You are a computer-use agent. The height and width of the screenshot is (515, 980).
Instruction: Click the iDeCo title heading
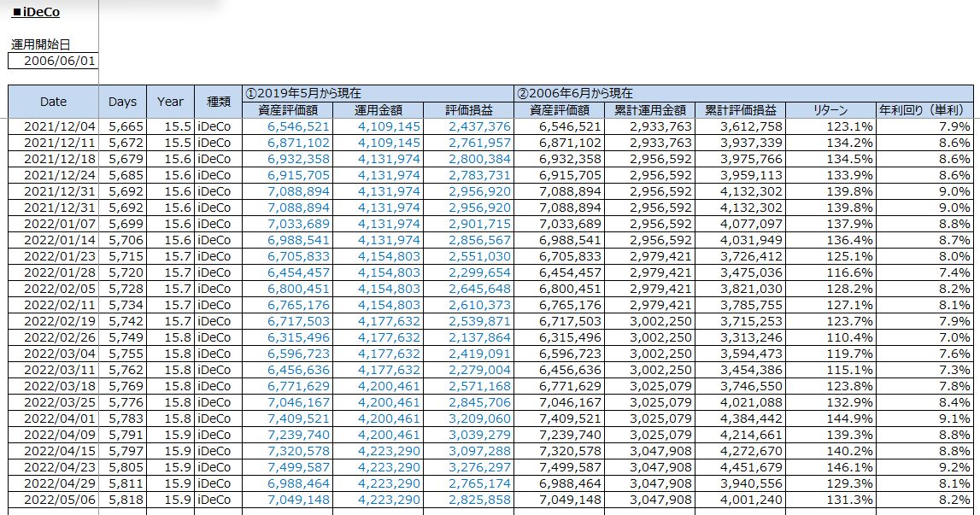click(x=36, y=13)
